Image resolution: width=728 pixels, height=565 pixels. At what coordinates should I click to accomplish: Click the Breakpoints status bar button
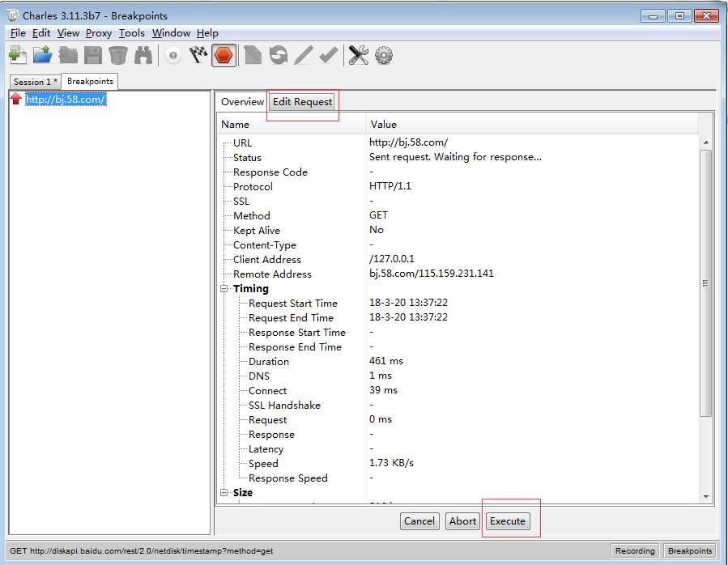pos(689,550)
